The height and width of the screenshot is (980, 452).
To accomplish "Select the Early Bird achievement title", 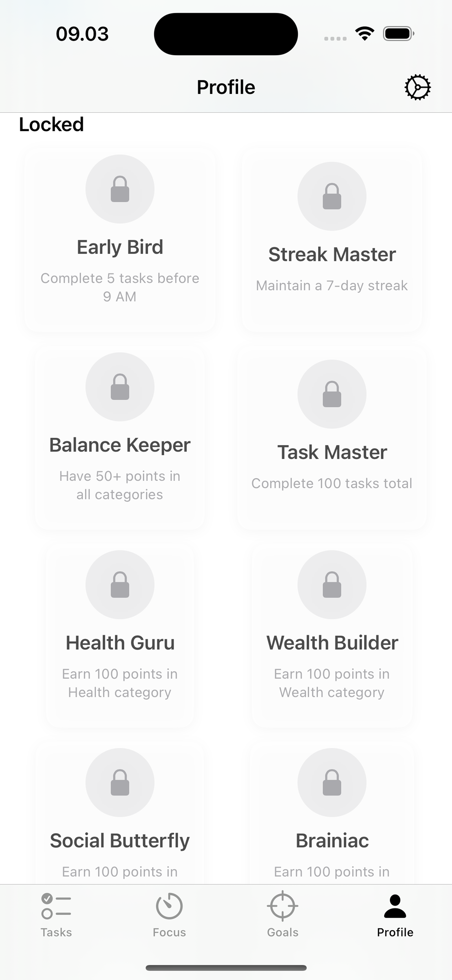I will pyautogui.click(x=120, y=247).
